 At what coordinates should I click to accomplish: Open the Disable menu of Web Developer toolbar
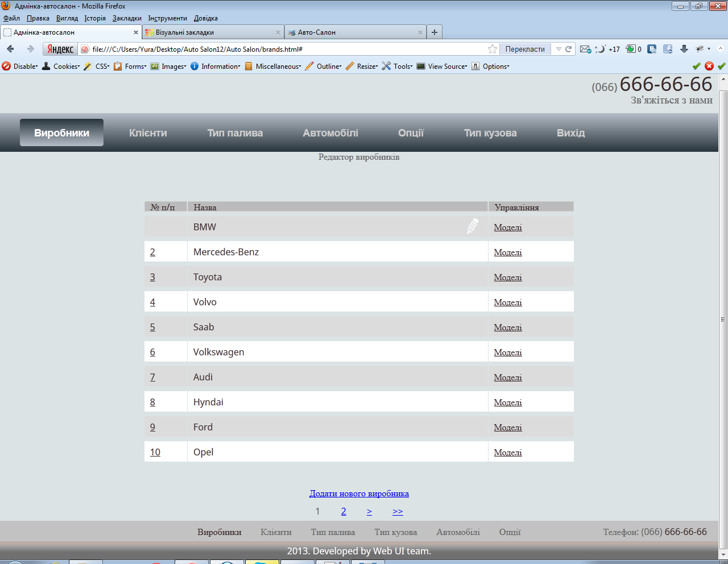pyautogui.click(x=20, y=66)
